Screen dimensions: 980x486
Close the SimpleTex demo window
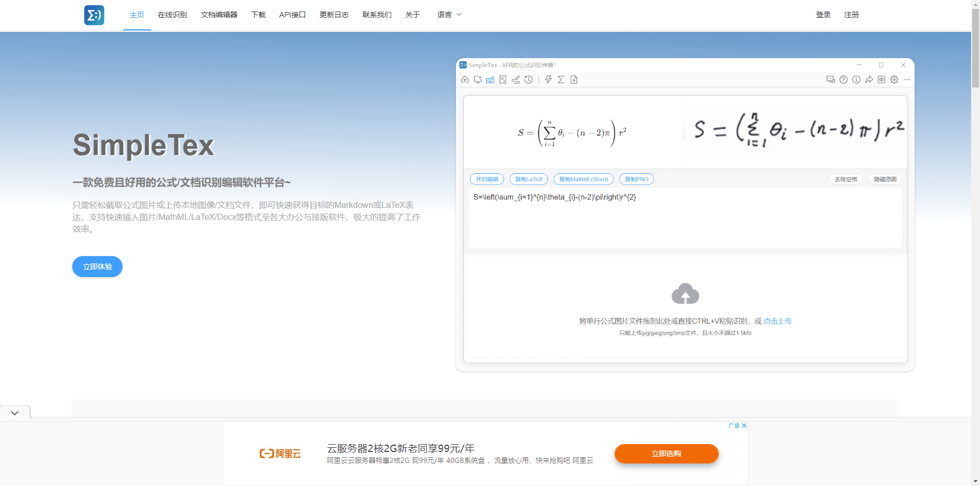[903, 65]
